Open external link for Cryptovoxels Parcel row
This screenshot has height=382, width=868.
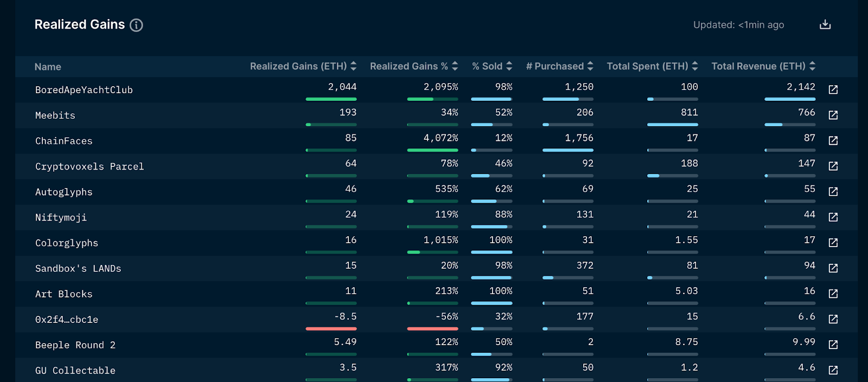point(833,166)
